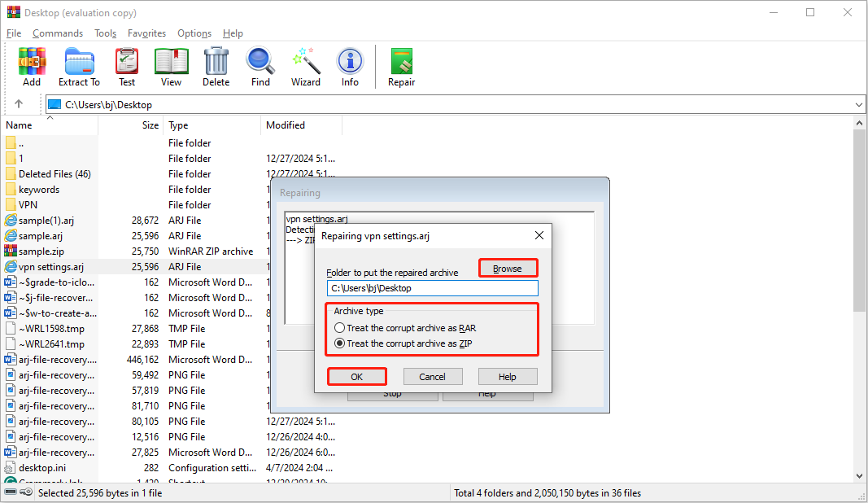
Task: Select the folder named 1
Action: [21, 159]
